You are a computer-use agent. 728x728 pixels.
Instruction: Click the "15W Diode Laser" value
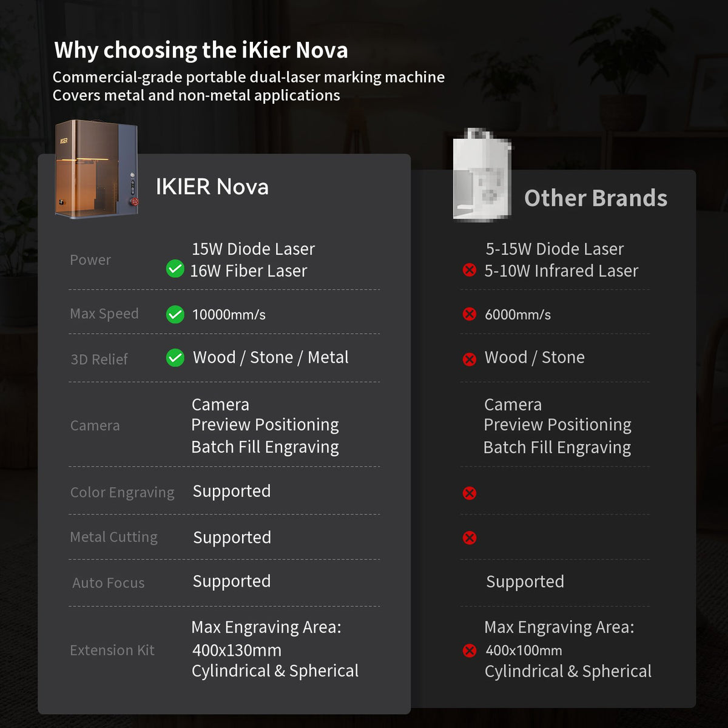tap(254, 249)
